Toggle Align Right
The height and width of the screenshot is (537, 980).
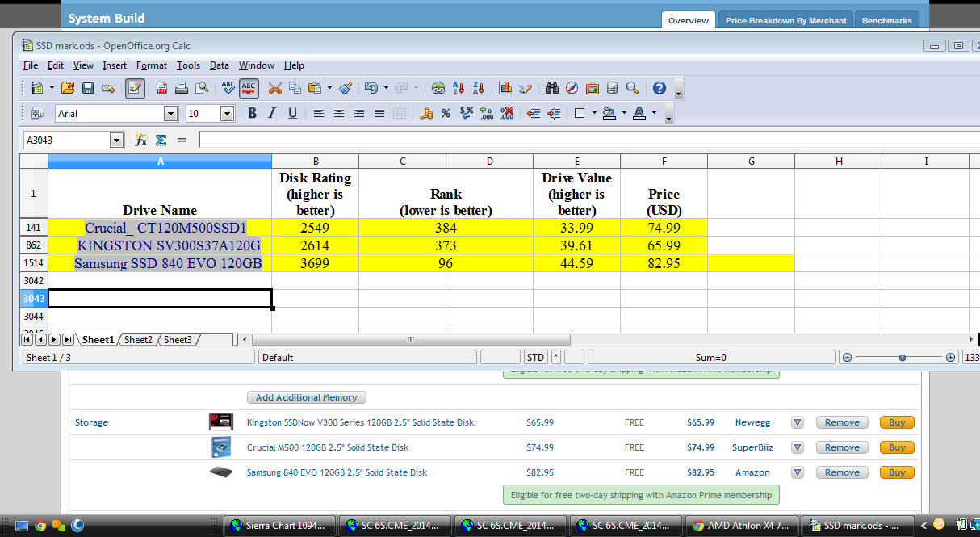[x=359, y=114]
